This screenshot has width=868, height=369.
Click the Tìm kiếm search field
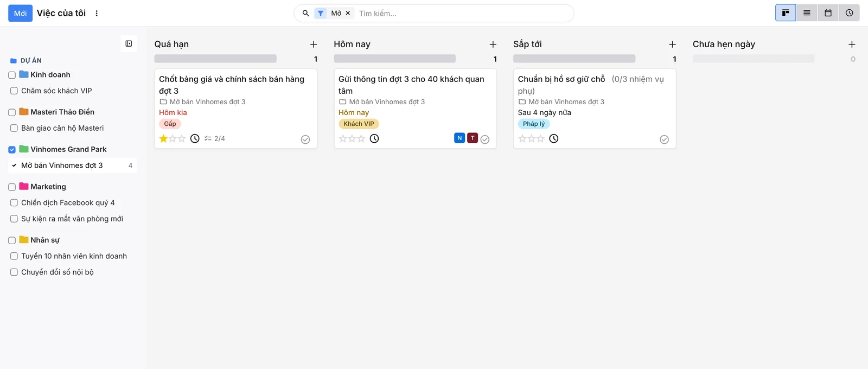pos(464,13)
